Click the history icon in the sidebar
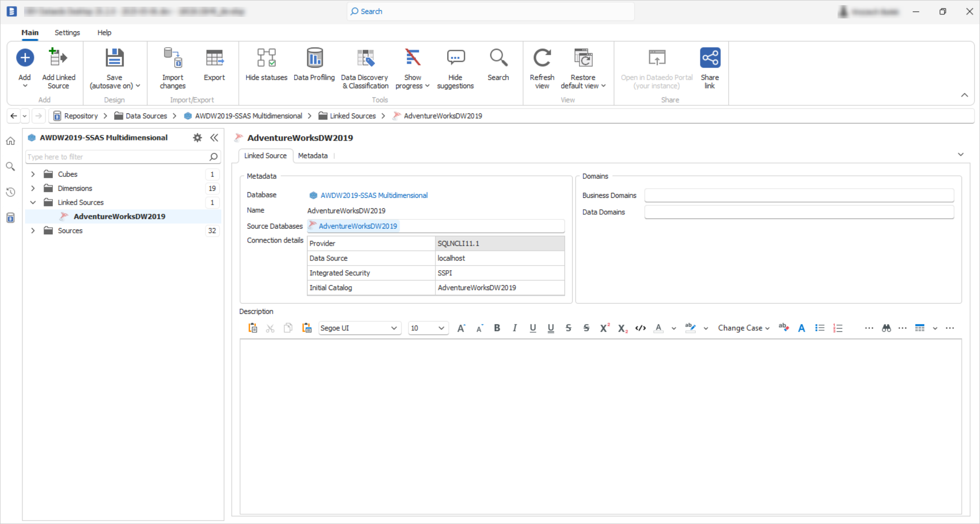Viewport: 980px width, 524px height. pos(10,192)
